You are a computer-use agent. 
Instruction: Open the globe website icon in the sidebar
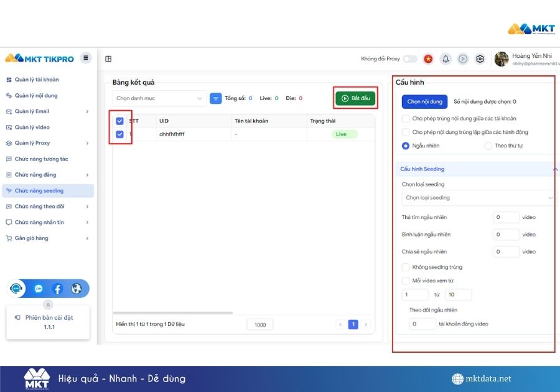click(77, 289)
